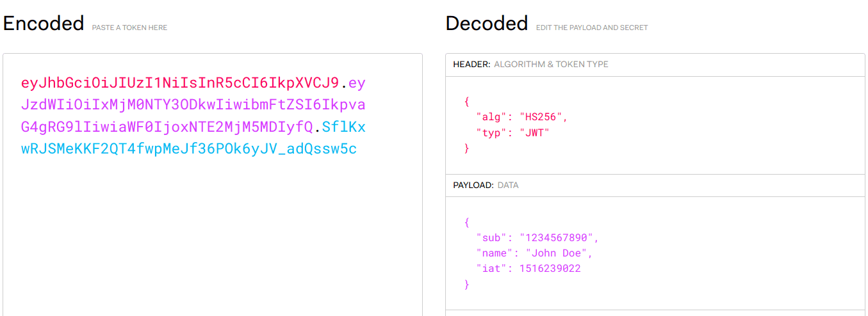Click the Encoded heading
Image resolution: width=868 pixels, height=316 pixels.
pyautogui.click(x=44, y=24)
